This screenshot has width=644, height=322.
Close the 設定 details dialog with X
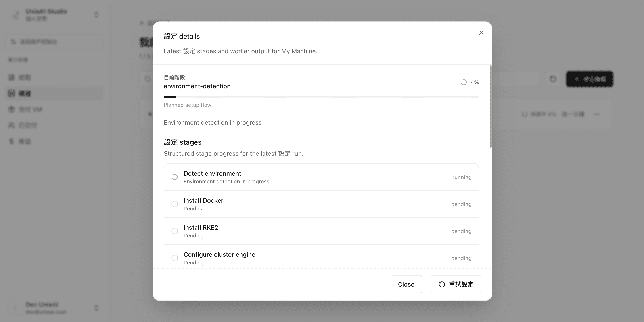pyautogui.click(x=481, y=33)
